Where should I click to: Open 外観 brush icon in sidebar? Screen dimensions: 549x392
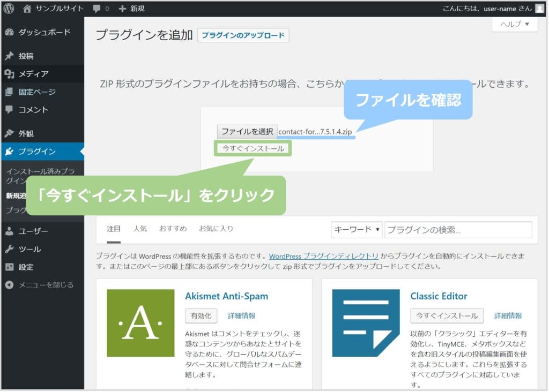click(x=9, y=133)
